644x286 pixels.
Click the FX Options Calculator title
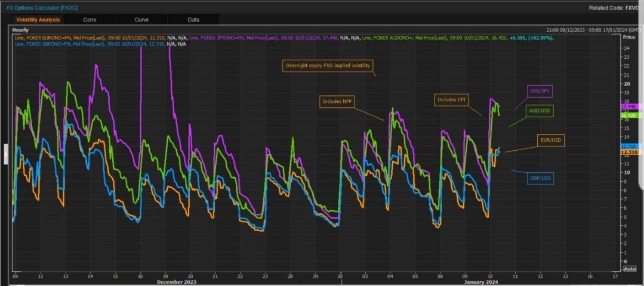coord(42,7)
